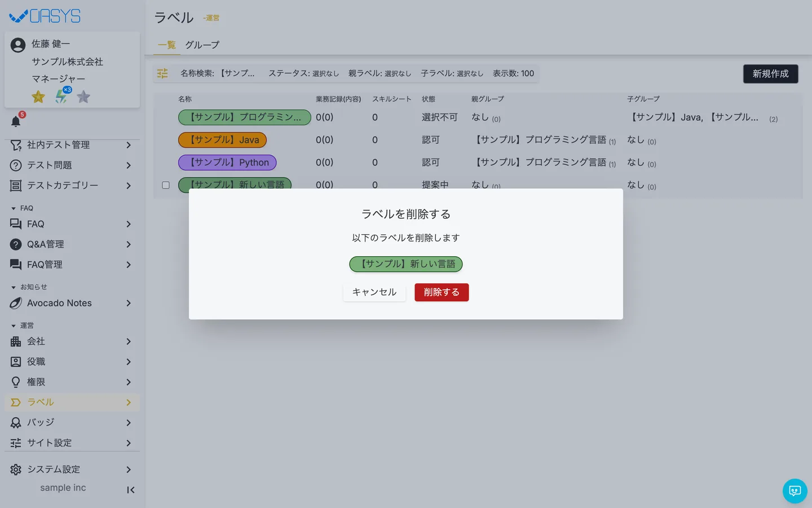The image size is (812, 508).
Task: Collapse the 運営 section triangle
Action: click(x=14, y=326)
